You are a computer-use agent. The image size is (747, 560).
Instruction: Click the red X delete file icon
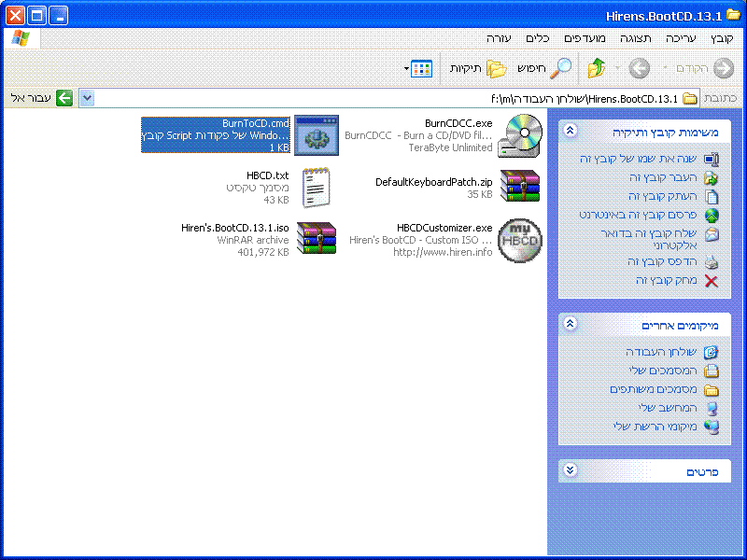click(712, 281)
